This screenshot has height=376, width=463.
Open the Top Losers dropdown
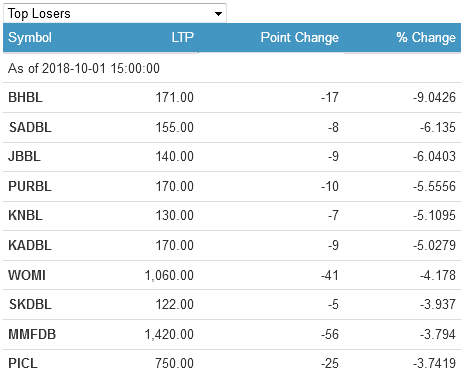pos(115,13)
